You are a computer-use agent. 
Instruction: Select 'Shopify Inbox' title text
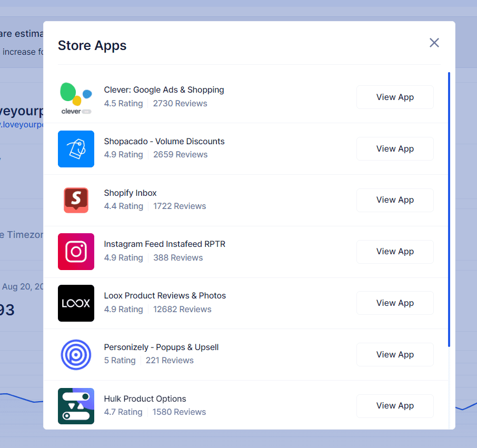pyautogui.click(x=130, y=193)
